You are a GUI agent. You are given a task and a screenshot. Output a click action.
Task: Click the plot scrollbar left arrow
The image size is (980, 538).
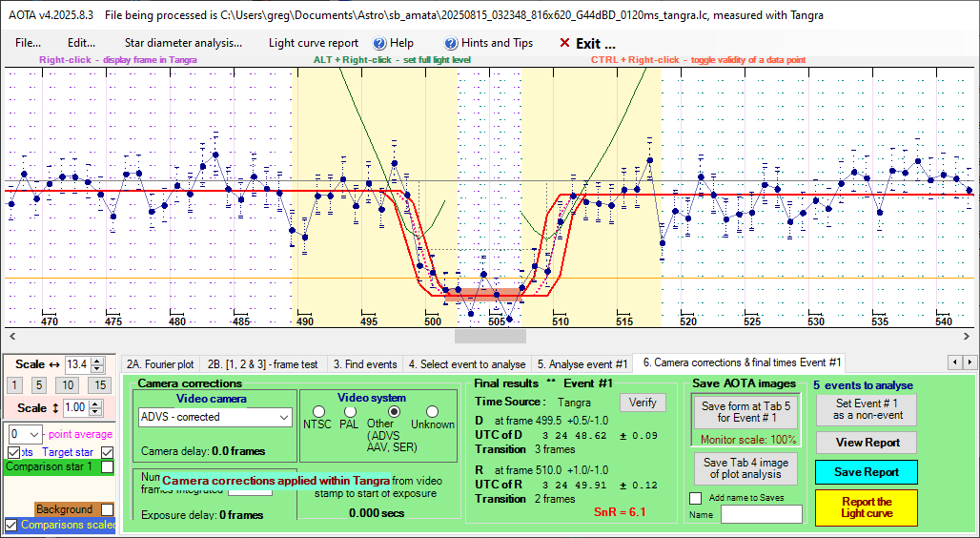pos(10,336)
